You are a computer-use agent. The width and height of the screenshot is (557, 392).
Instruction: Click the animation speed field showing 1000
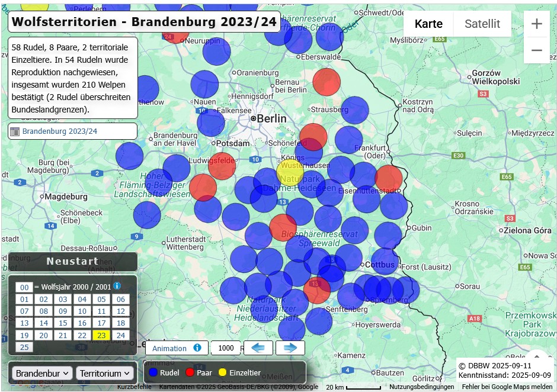pyautogui.click(x=226, y=348)
